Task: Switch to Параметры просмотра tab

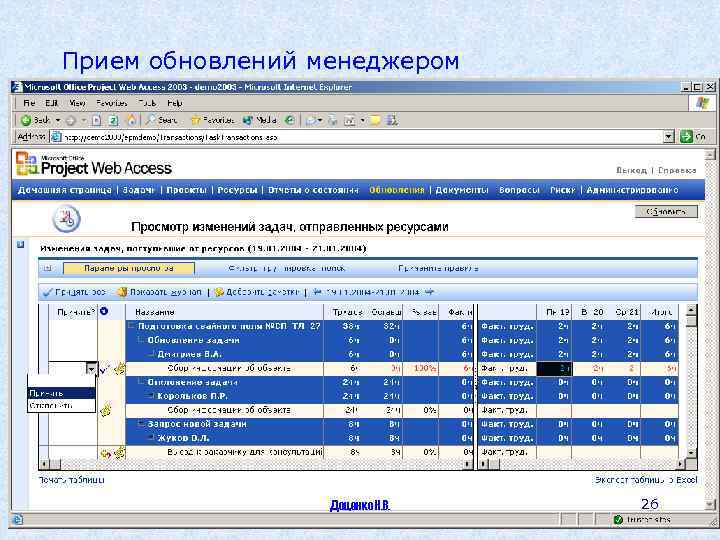Action: coord(129,268)
